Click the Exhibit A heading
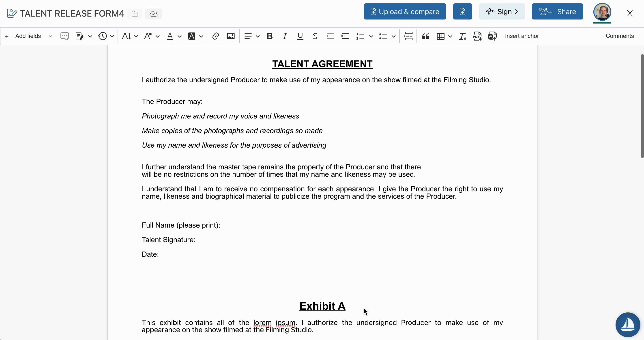The width and height of the screenshot is (644, 340). (322, 306)
